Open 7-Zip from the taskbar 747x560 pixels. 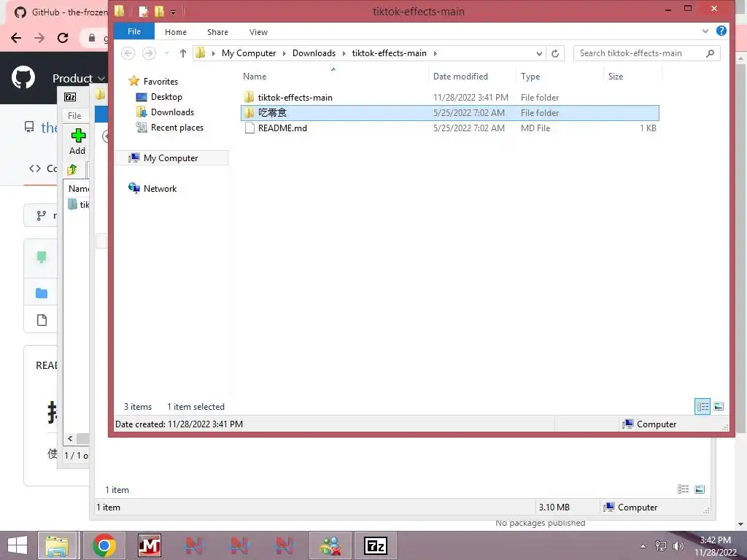(x=376, y=545)
